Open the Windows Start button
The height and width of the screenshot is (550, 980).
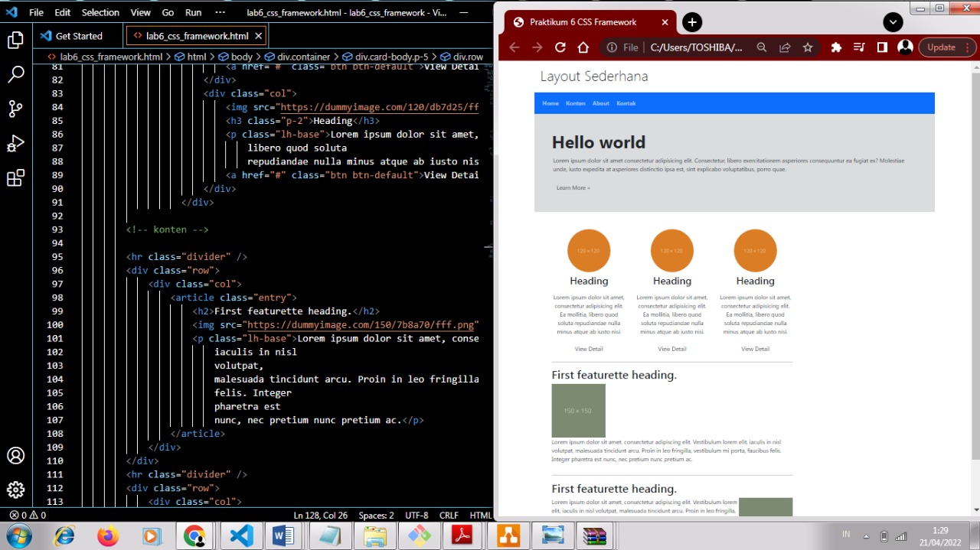pos(18,535)
